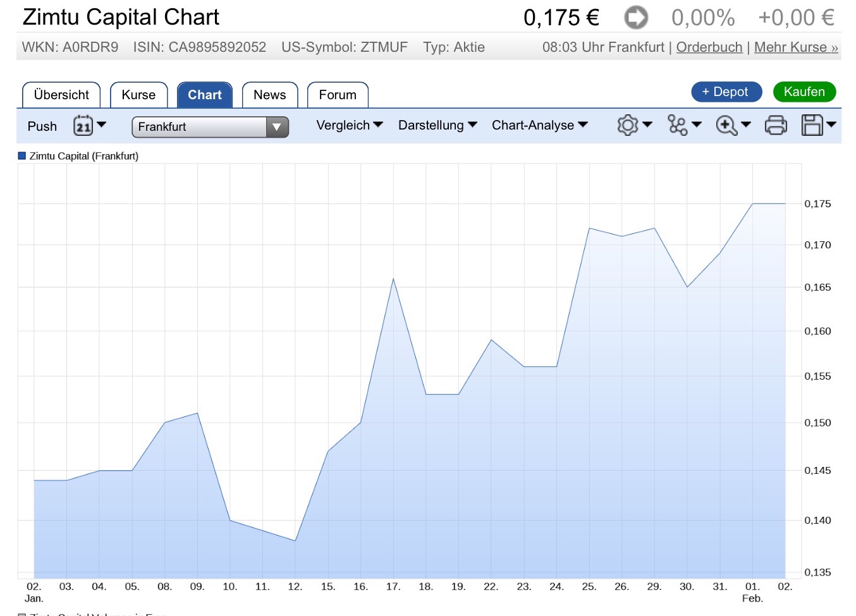This screenshot has height=616, width=856.
Task: Switch to the Kurse tab
Action: pos(138,94)
